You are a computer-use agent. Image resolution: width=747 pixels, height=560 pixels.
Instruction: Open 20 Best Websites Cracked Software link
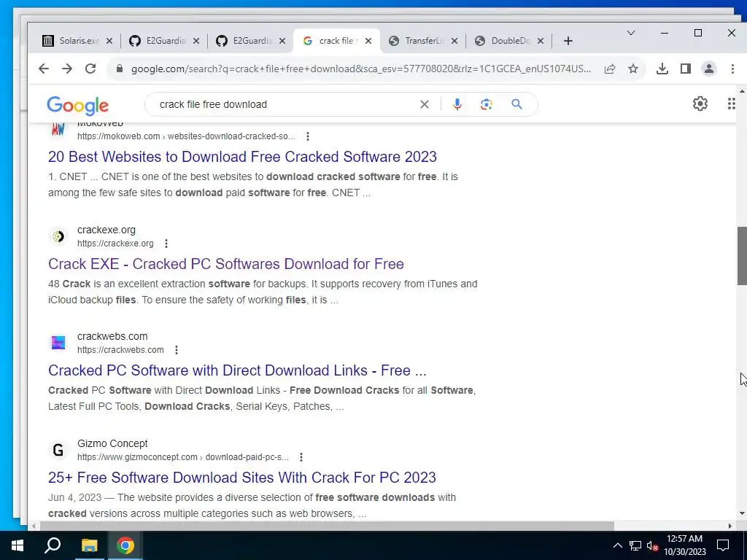point(242,157)
